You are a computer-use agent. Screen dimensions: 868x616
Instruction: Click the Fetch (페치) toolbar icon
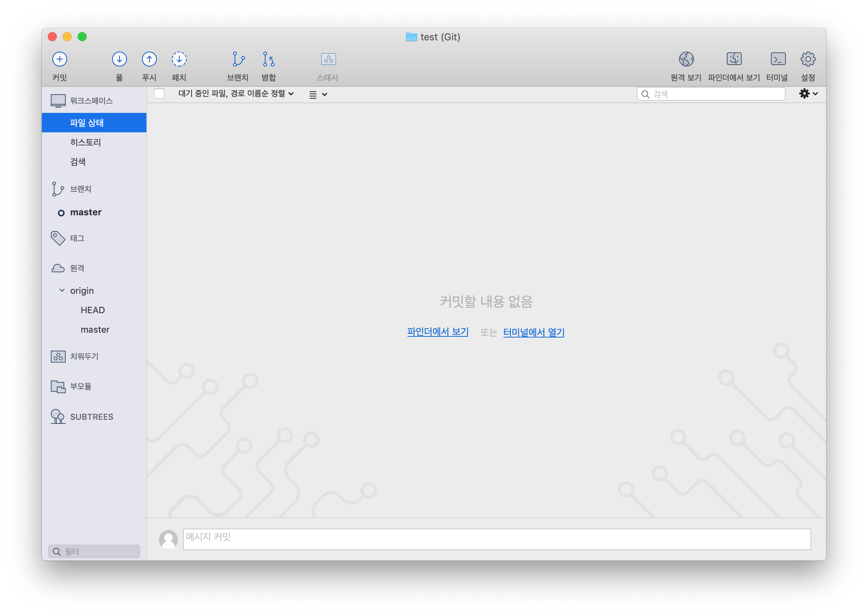pos(179,59)
